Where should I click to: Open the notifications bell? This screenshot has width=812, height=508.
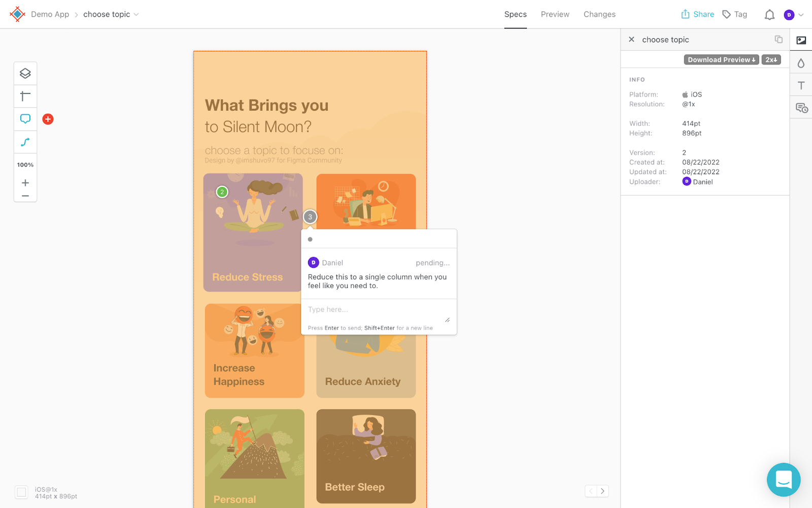click(x=769, y=15)
